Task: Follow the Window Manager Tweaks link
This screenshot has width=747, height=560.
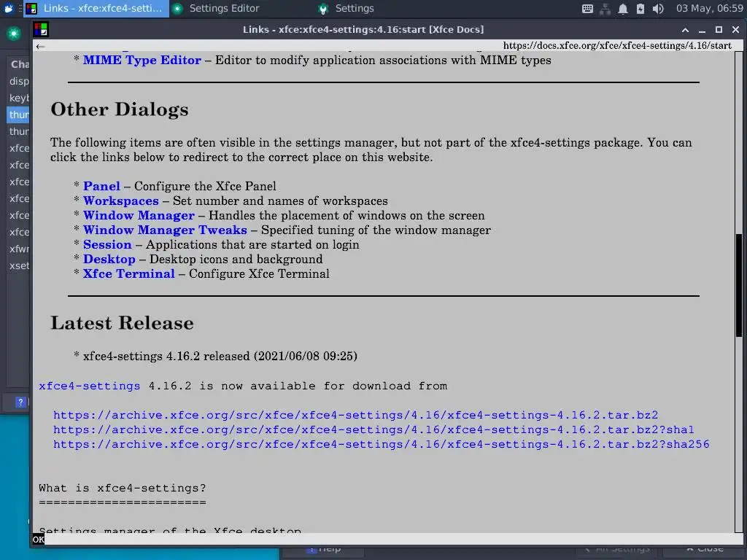Action: coord(165,230)
